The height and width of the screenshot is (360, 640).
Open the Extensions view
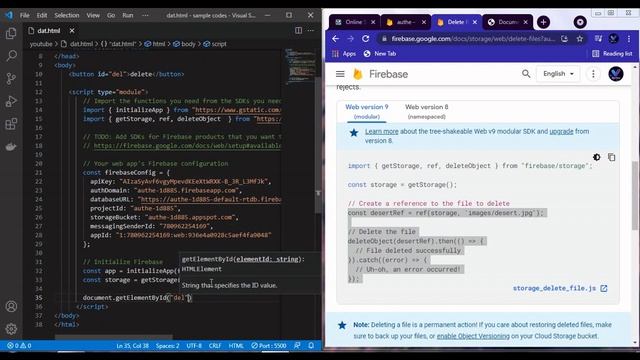click(x=11, y=124)
